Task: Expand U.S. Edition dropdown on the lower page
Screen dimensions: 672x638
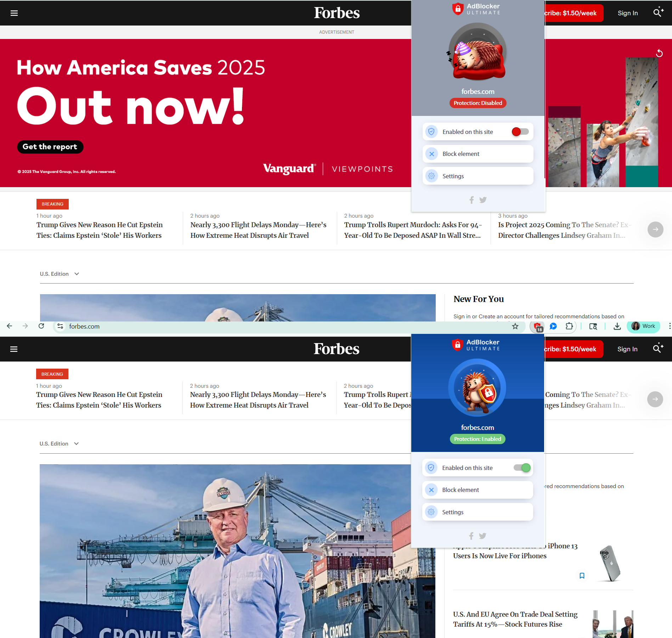Action: pyautogui.click(x=59, y=444)
